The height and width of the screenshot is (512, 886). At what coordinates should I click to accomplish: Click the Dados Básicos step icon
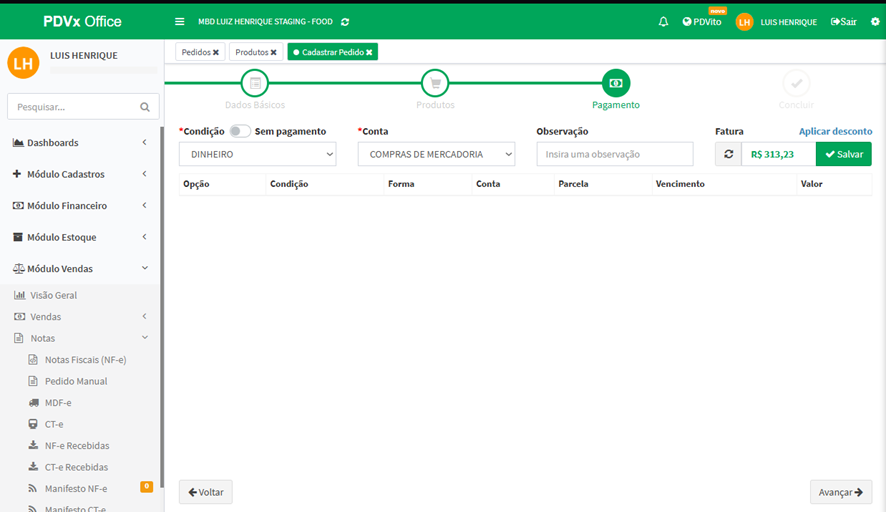point(255,83)
